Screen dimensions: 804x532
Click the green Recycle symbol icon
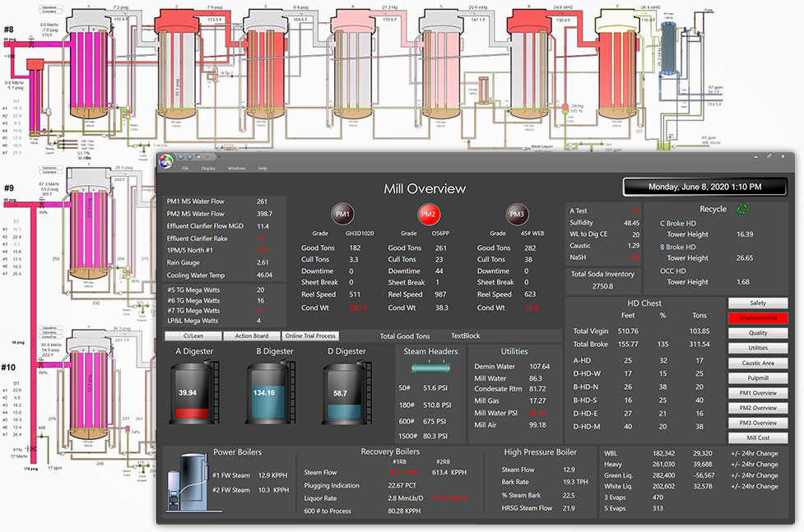click(742, 209)
